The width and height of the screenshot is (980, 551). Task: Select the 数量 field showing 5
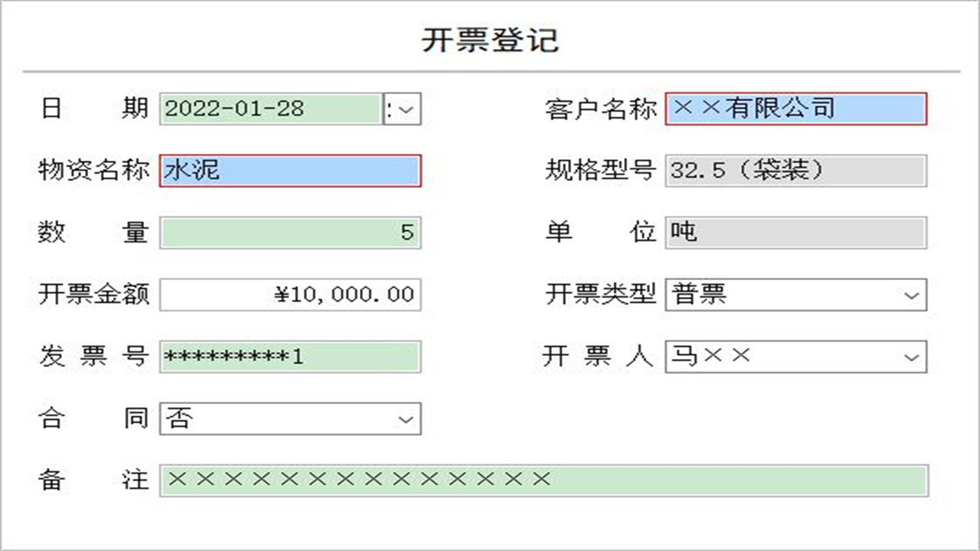[x=289, y=233]
